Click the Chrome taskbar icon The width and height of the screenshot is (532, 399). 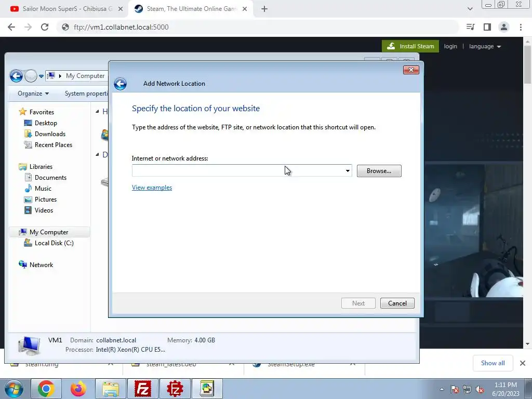pos(46,389)
